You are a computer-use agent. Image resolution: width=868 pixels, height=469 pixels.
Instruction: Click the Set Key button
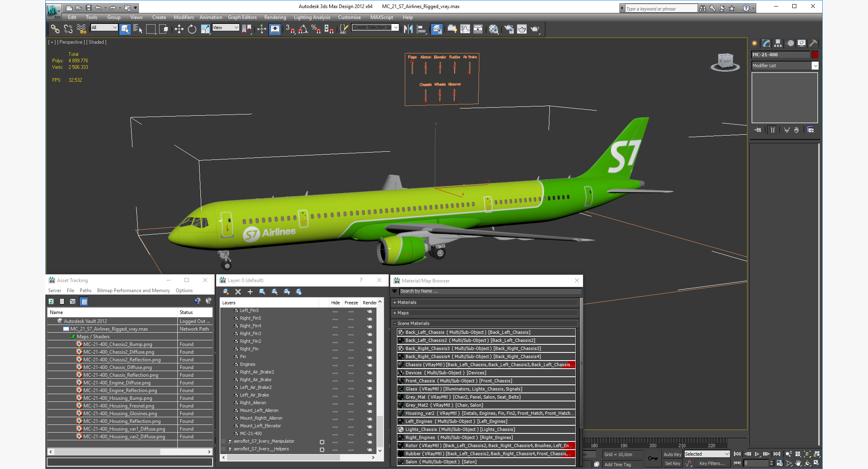tap(672, 463)
